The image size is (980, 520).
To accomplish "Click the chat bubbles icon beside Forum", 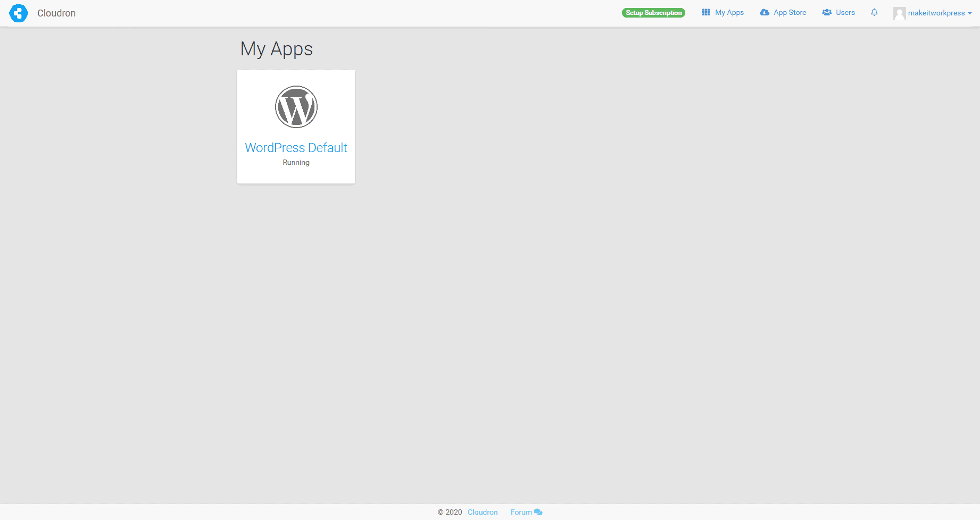I will pyautogui.click(x=537, y=512).
